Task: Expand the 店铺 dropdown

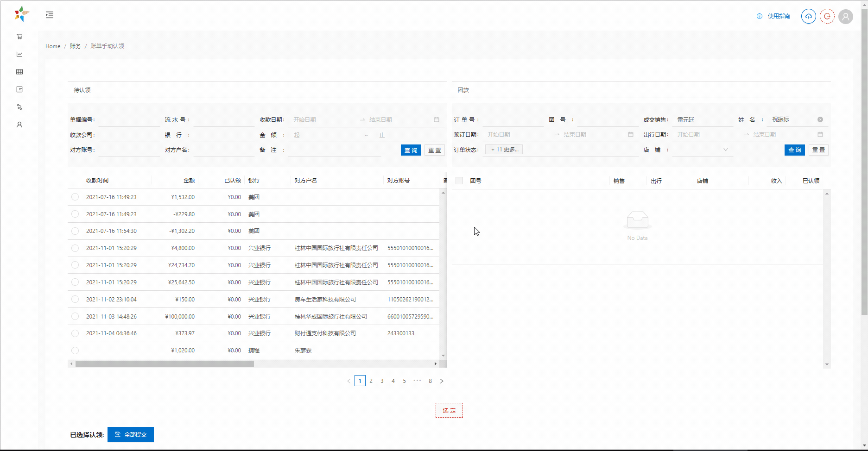Action: [702, 150]
